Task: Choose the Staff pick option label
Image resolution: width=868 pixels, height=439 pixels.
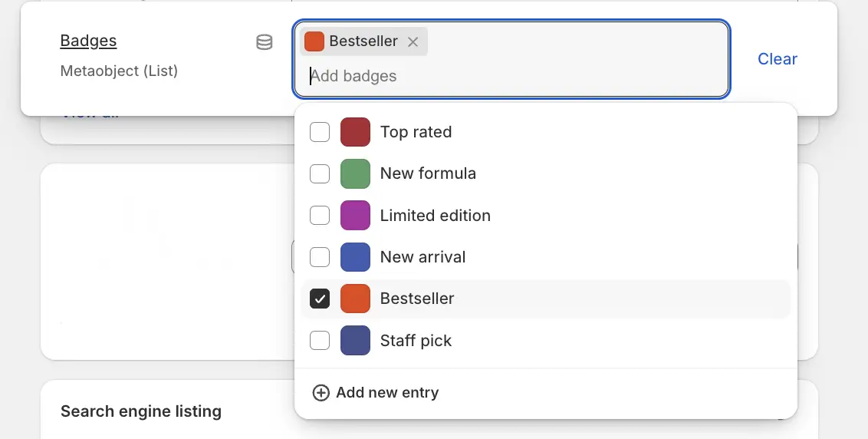Action: coord(416,341)
